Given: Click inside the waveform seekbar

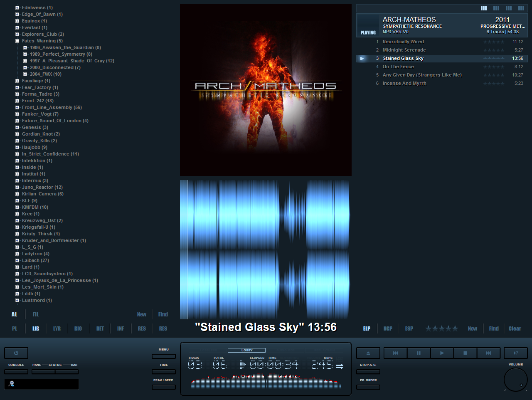Looking at the screenshot, I should tap(265, 249).
